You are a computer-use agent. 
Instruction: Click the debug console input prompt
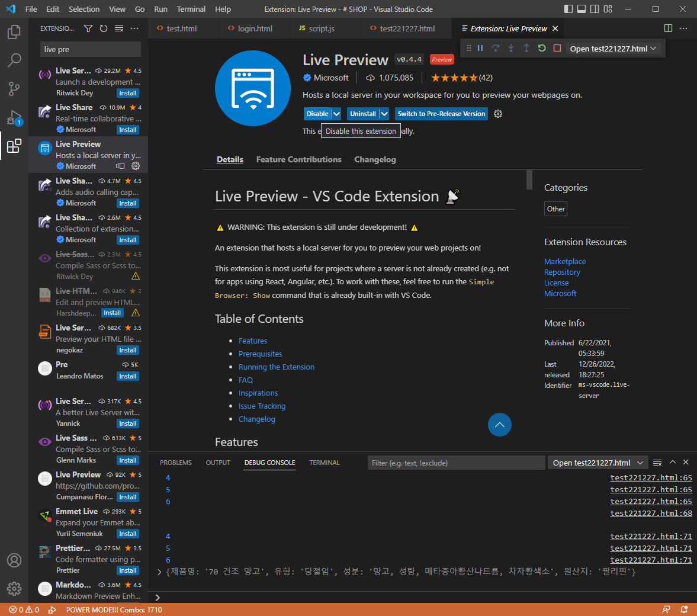coord(422,597)
